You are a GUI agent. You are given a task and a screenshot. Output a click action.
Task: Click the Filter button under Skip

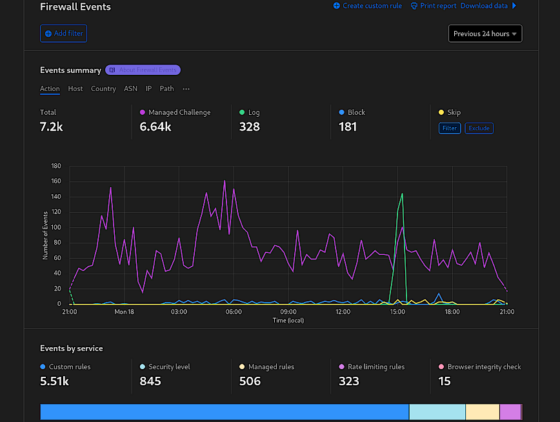click(450, 128)
